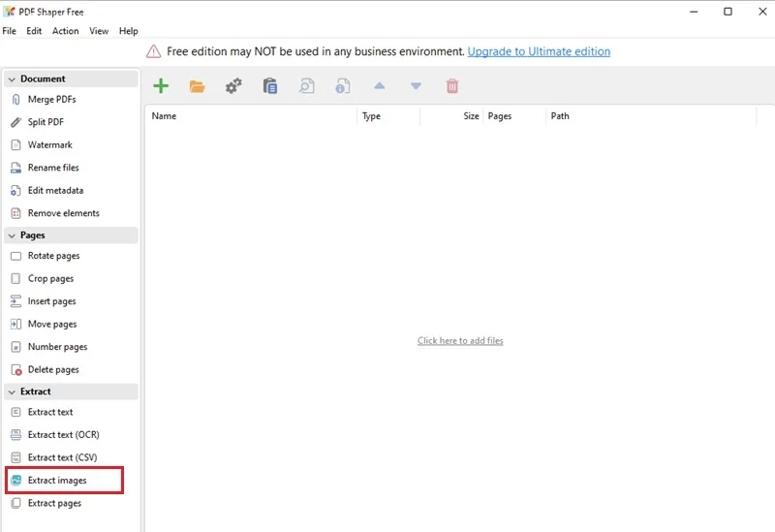775x532 pixels.
Task: Click the file preview magnifier icon
Action: click(x=306, y=86)
